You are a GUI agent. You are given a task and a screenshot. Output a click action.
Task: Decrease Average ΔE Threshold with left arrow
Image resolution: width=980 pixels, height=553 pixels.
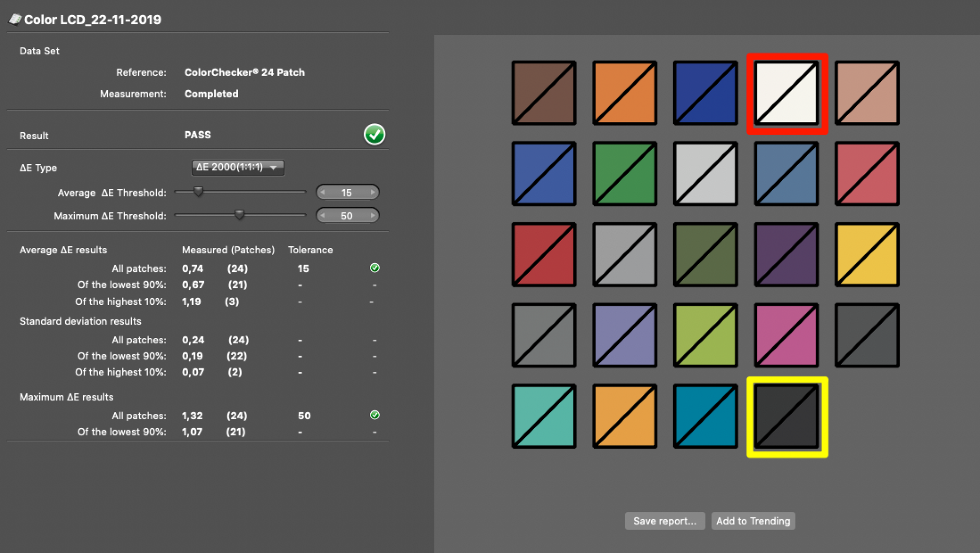click(323, 192)
